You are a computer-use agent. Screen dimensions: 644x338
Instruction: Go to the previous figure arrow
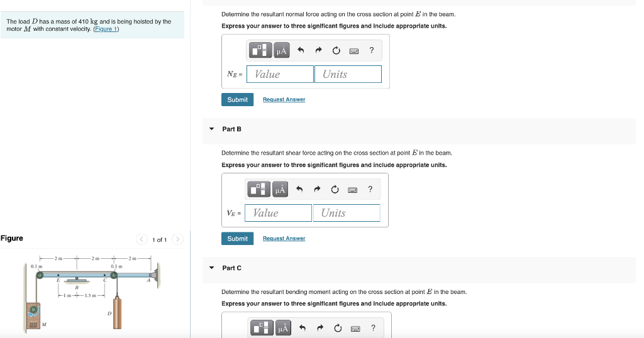pyautogui.click(x=142, y=239)
